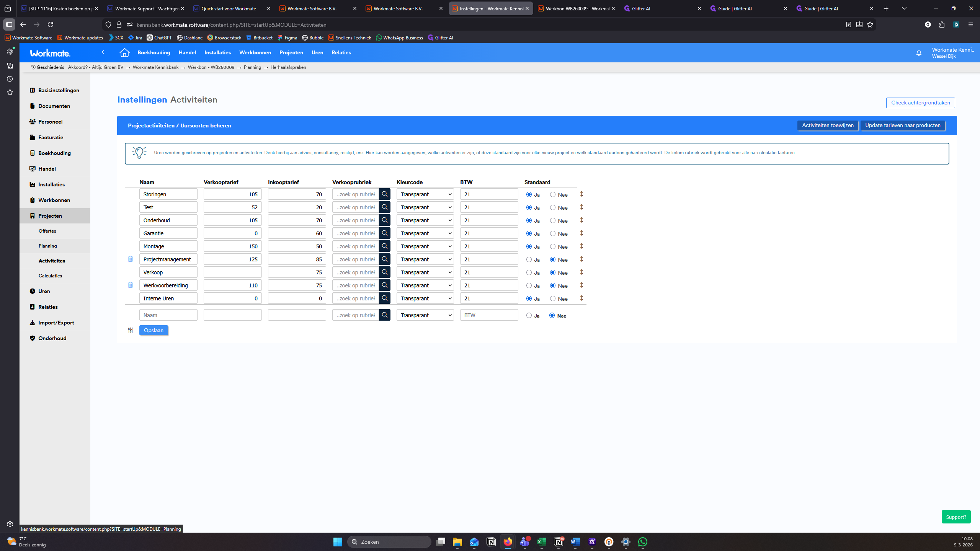This screenshot has width=980, height=551.
Task: Open Kleurcode dropdown in new entry row
Action: [425, 315]
